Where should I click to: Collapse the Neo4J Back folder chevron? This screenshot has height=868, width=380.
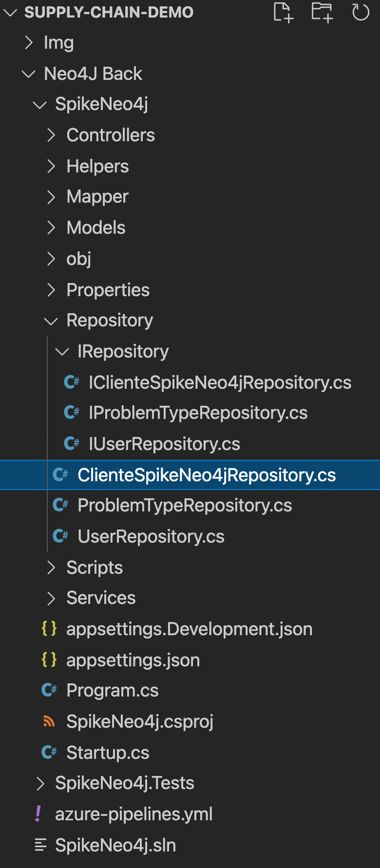pyautogui.click(x=29, y=74)
